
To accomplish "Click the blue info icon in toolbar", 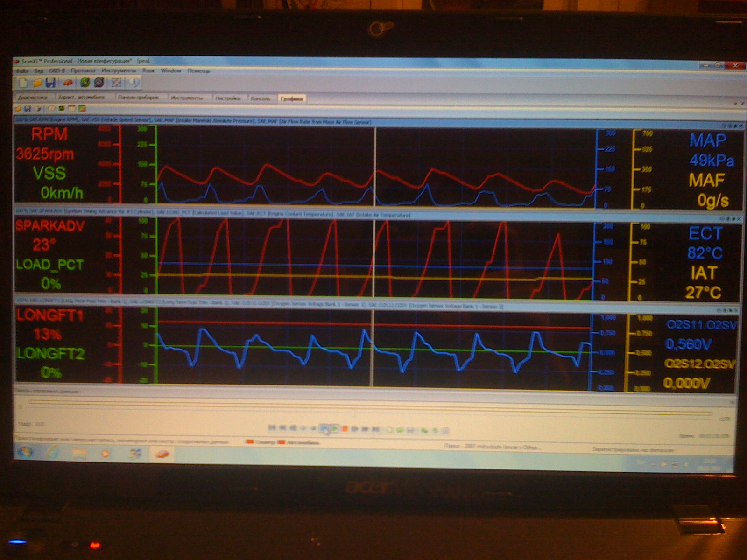I will coord(134,83).
